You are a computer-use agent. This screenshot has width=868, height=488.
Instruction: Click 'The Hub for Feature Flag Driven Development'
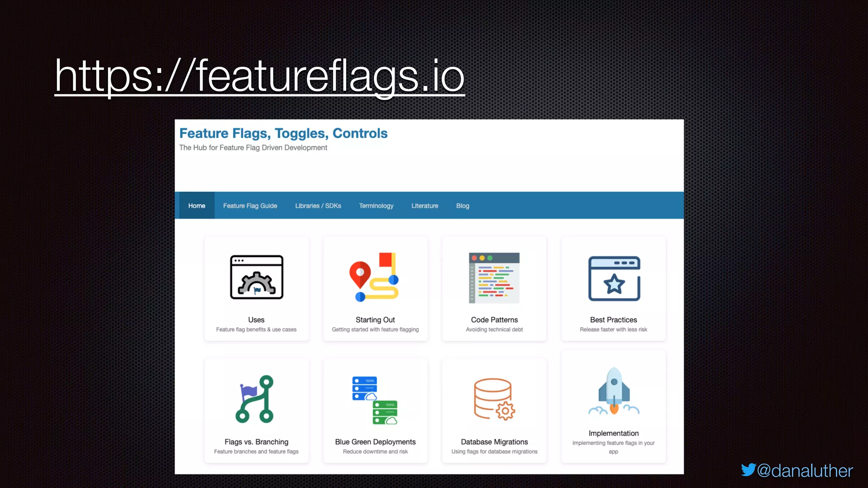[x=253, y=147]
